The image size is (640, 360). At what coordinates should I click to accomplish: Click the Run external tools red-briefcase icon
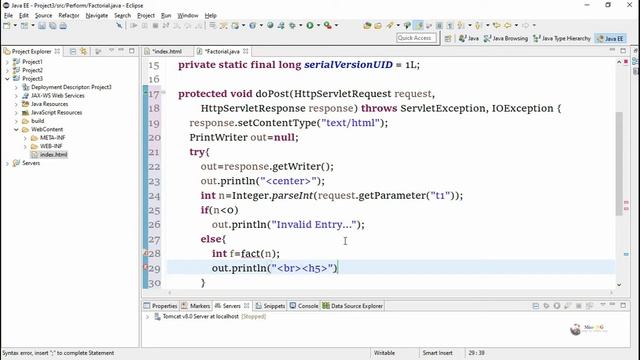327,25
